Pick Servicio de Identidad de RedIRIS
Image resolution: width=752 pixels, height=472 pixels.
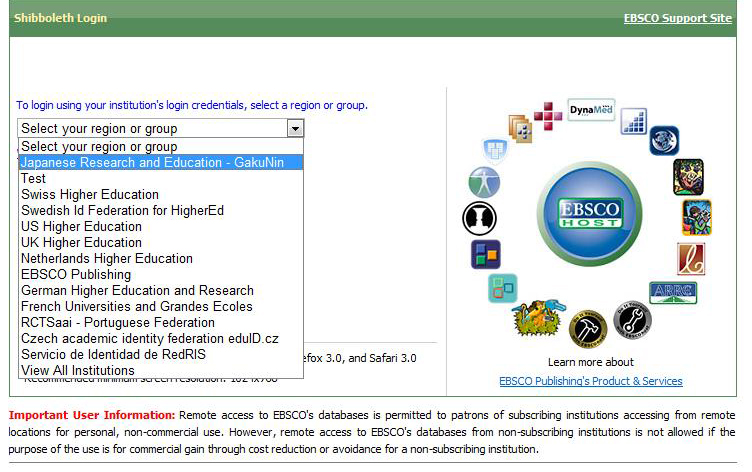point(161,354)
